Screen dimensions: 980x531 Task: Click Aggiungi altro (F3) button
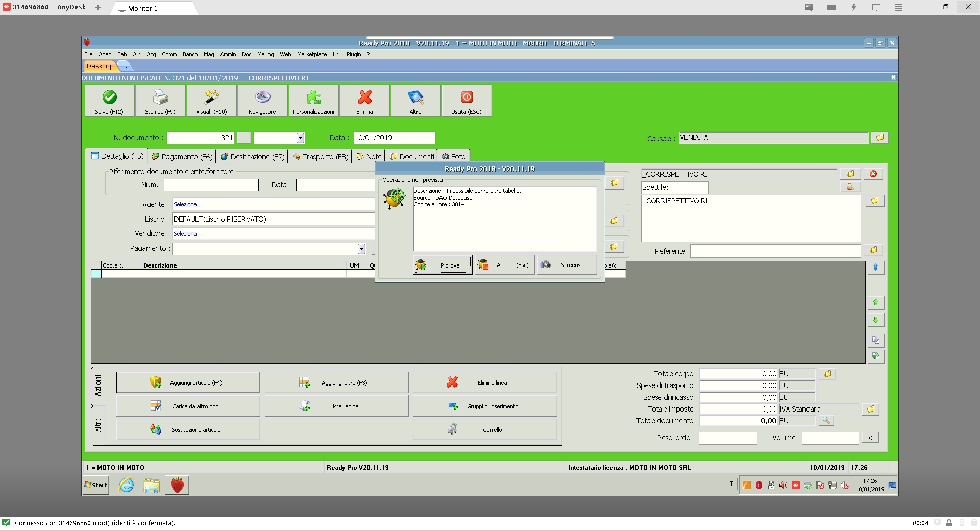pyautogui.click(x=336, y=382)
